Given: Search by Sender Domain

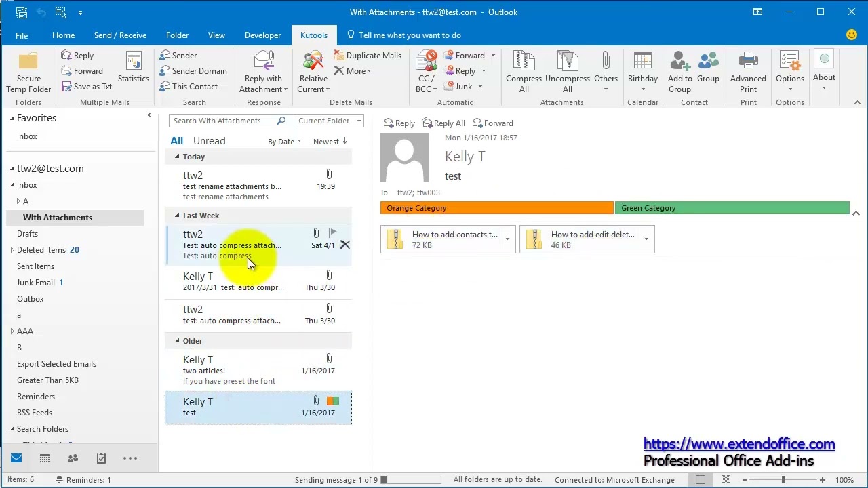Looking at the screenshot, I should tap(193, 71).
